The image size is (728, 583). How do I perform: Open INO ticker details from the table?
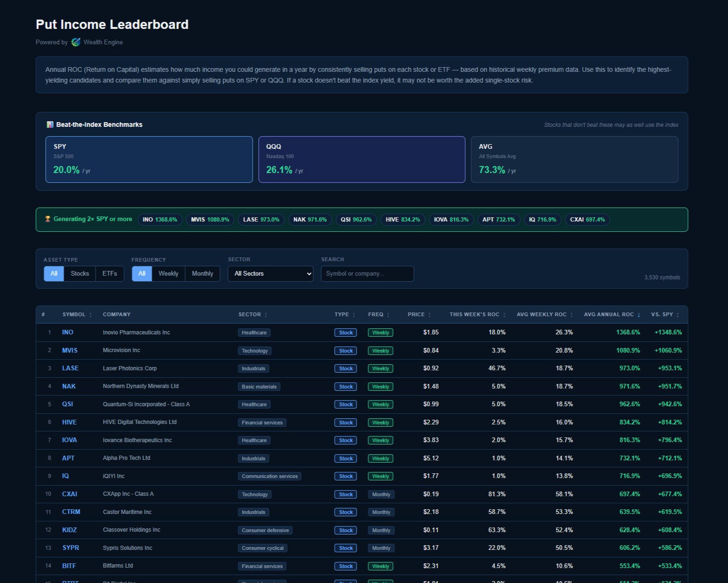point(68,332)
